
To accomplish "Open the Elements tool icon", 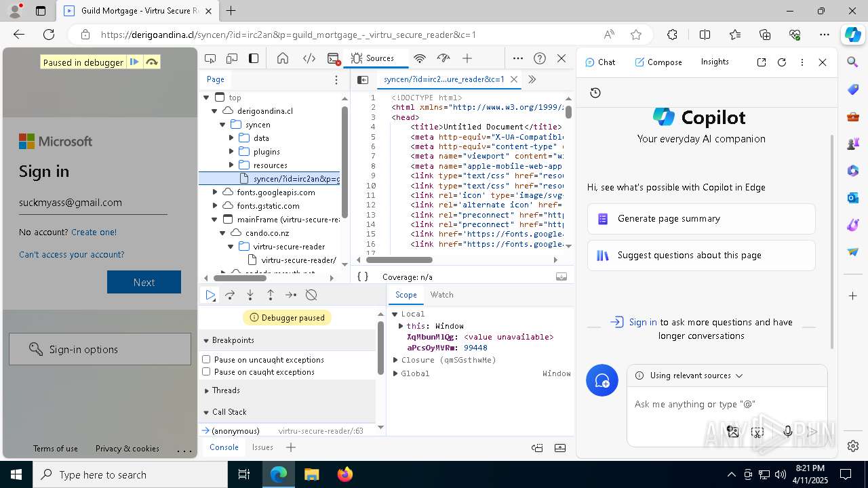I will pyautogui.click(x=309, y=58).
